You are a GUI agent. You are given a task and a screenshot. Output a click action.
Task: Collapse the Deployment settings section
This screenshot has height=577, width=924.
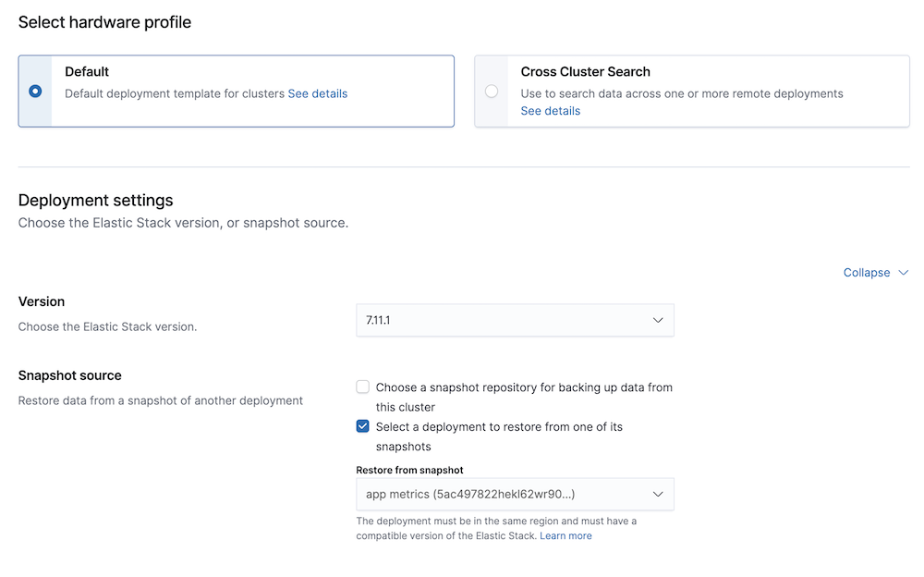(865, 272)
